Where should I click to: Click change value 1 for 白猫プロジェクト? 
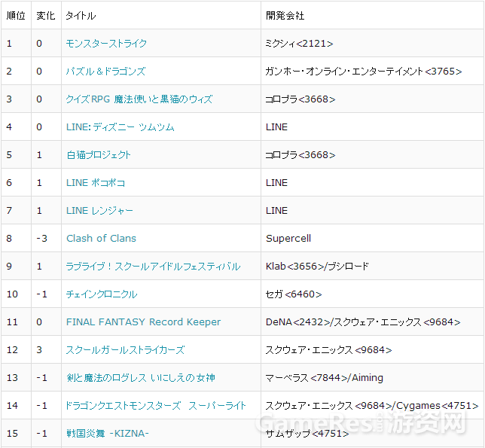coord(39,154)
